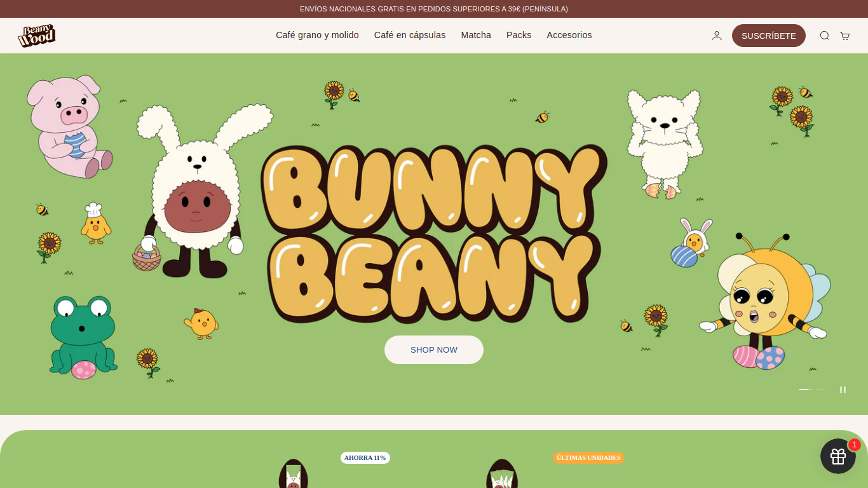The image size is (868, 488).
Task: Click the SUSCRÍBETE button
Action: [x=769, y=36]
